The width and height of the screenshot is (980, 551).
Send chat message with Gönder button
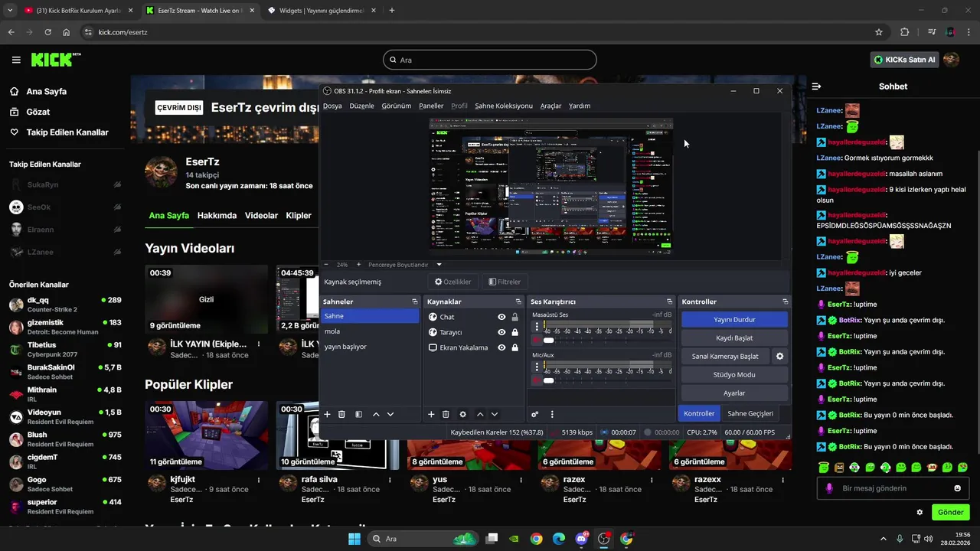pos(950,512)
